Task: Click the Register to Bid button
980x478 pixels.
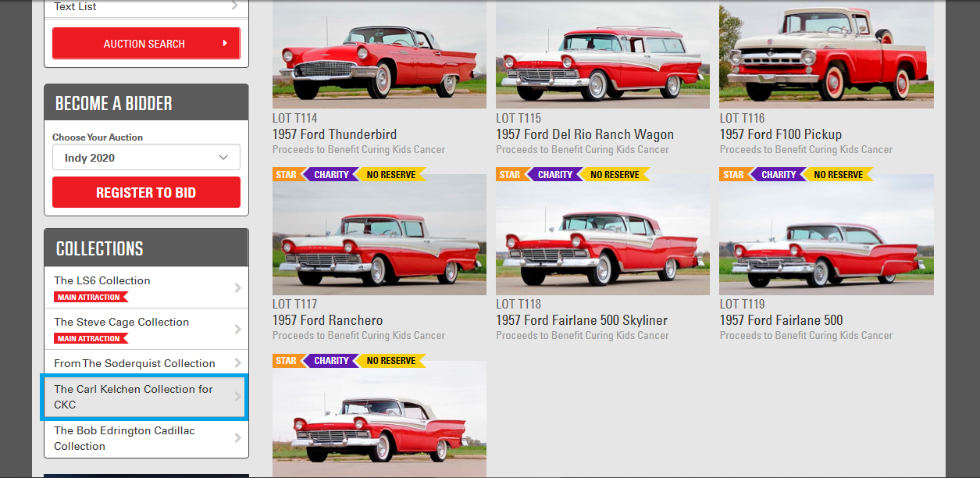Action: point(146,192)
